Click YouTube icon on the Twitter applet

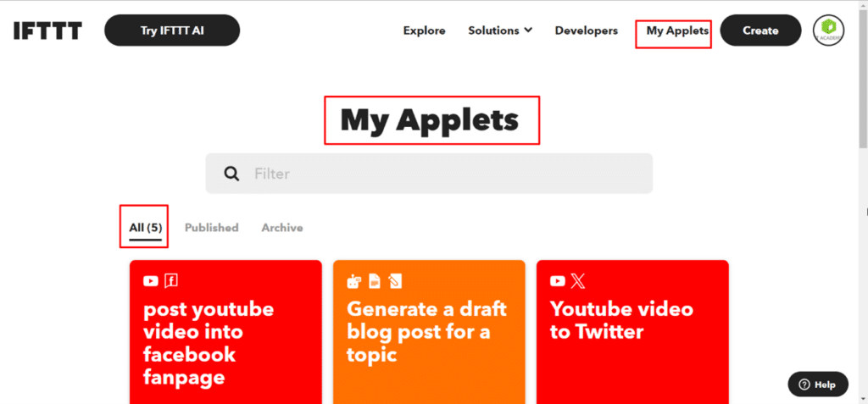[558, 281]
